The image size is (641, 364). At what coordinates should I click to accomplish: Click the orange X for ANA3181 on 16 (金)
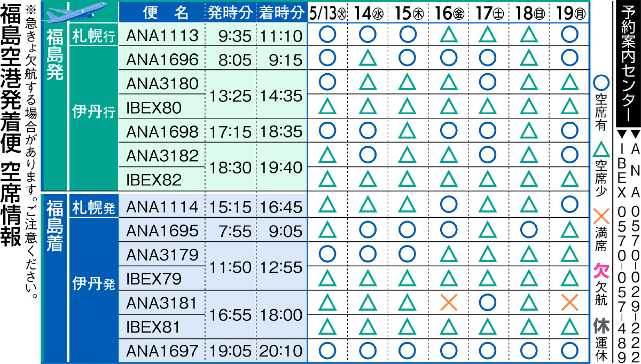(449, 303)
